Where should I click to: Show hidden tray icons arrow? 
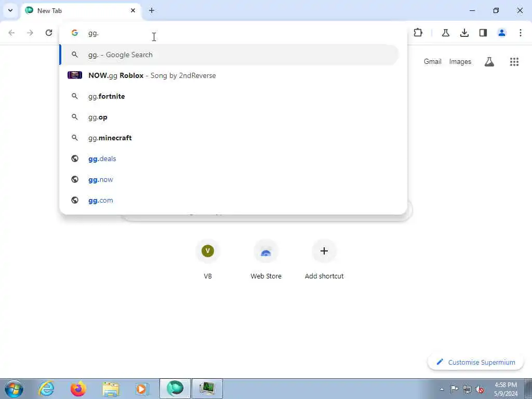tap(442, 390)
